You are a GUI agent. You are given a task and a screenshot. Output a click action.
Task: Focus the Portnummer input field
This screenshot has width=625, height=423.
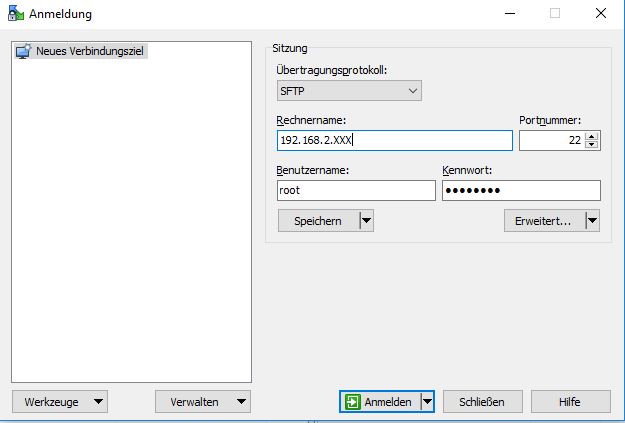click(550, 141)
